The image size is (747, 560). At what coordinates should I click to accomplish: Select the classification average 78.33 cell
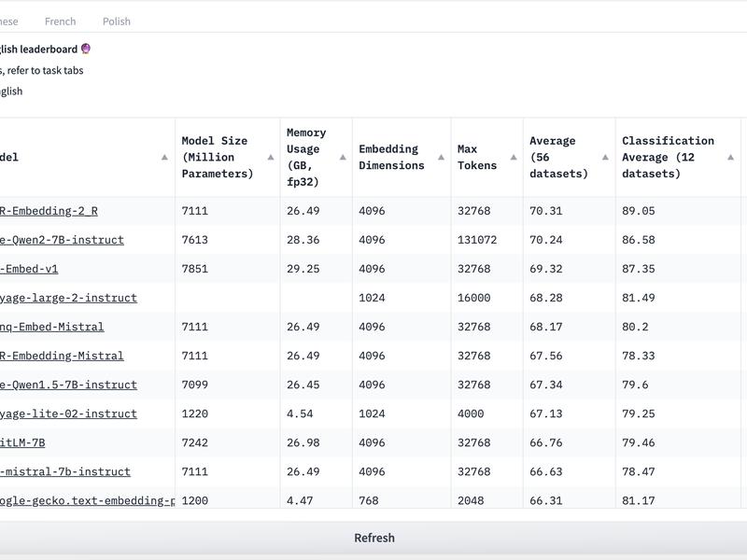point(678,356)
